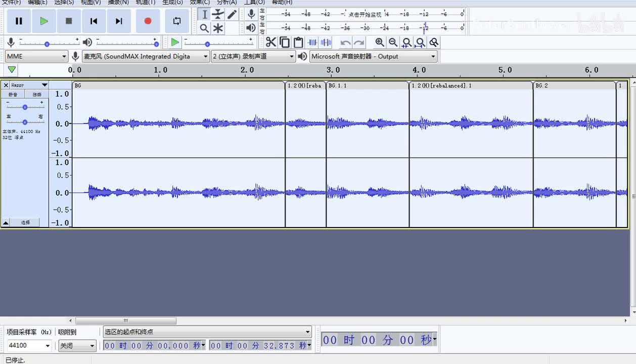The height and width of the screenshot is (364, 636).
Task: Cut selection with the scissors icon
Action: coord(271,42)
